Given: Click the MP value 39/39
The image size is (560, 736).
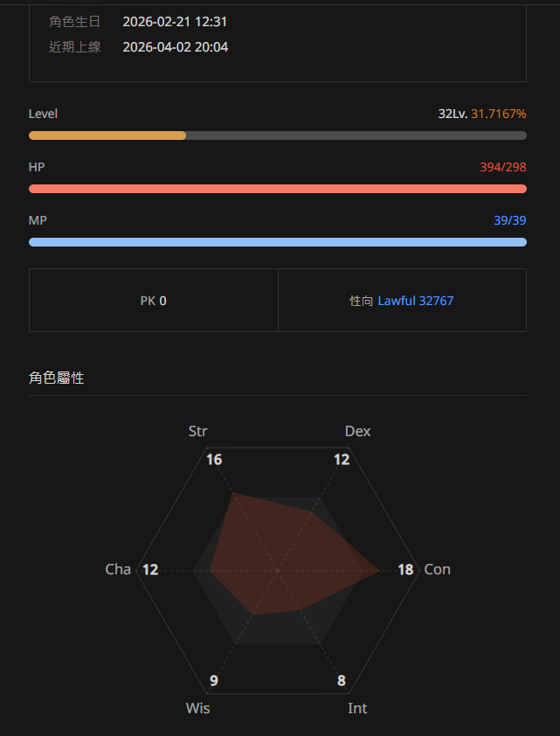Looking at the screenshot, I should [x=509, y=220].
